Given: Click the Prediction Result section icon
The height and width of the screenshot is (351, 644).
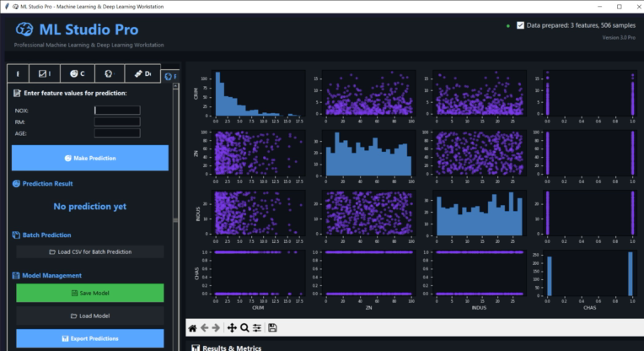Looking at the screenshot, I should [x=16, y=184].
